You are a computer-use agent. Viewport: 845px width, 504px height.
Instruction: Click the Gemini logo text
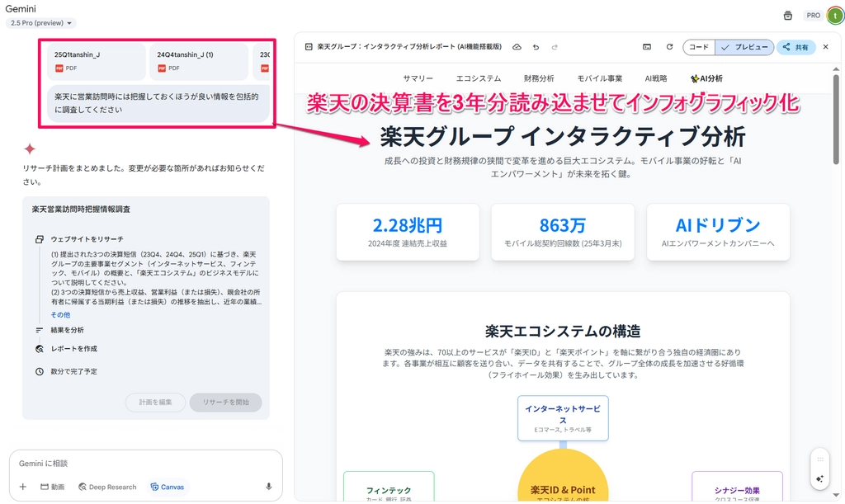pos(21,8)
